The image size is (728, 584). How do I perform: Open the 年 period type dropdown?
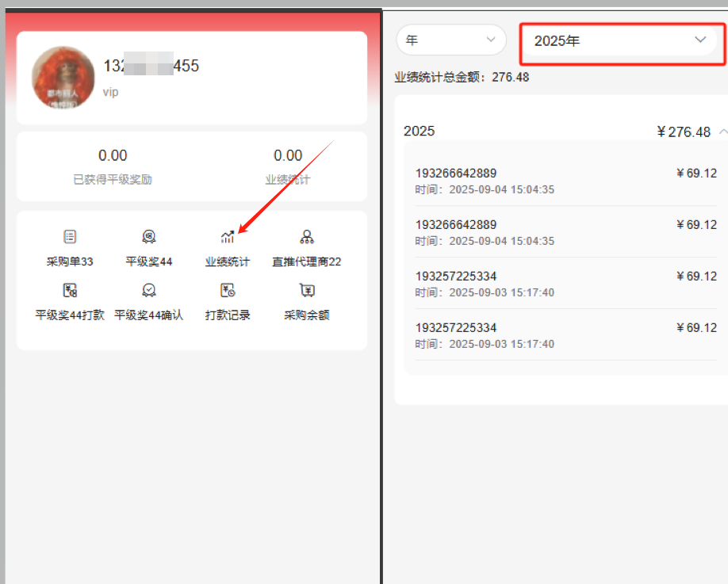(450, 40)
